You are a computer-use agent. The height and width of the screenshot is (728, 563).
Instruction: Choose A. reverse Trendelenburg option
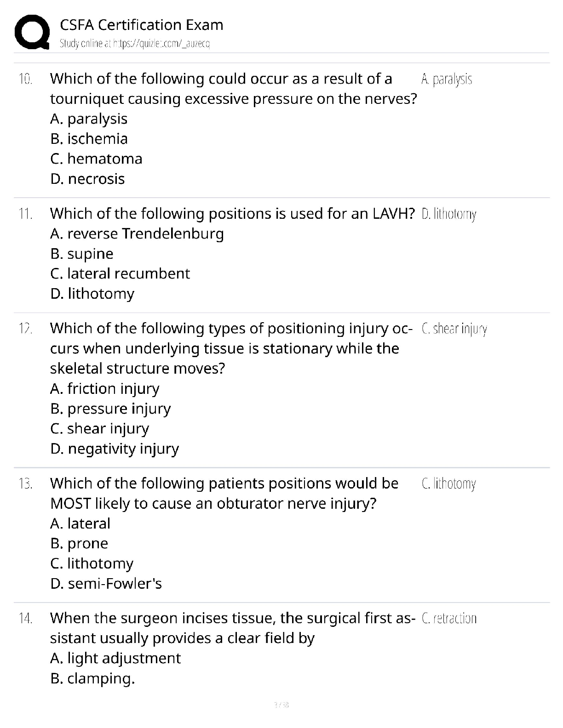(137, 234)
